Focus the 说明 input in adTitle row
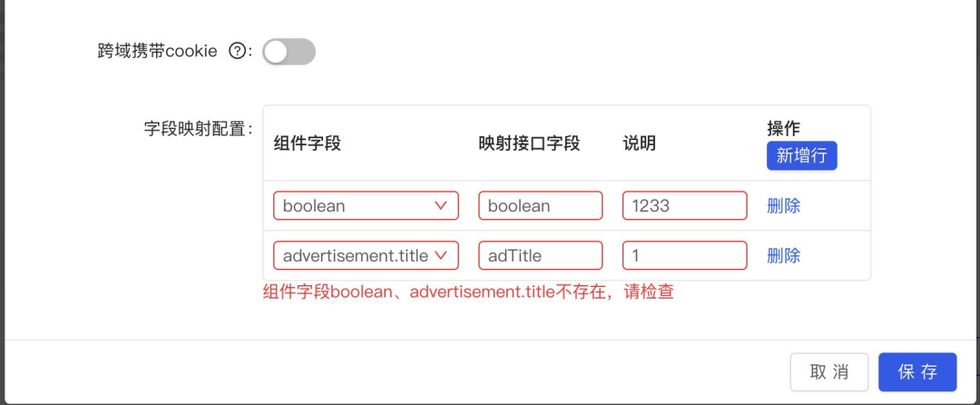 (684, 256)
